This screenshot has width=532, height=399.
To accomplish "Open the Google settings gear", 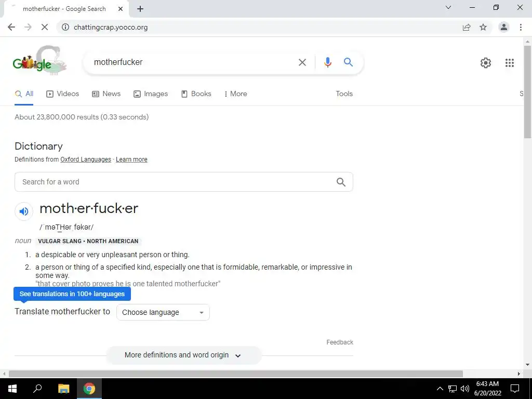I will tap(486, 63).
